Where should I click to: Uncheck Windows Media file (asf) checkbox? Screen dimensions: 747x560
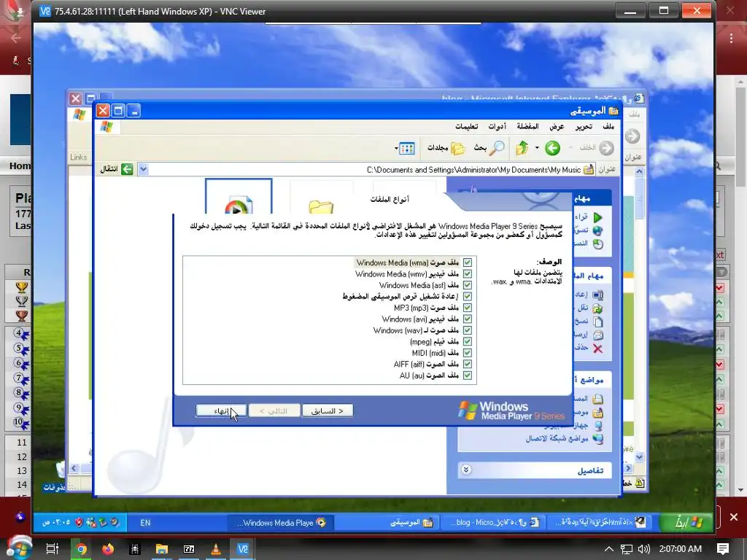[x=468, y=285]
